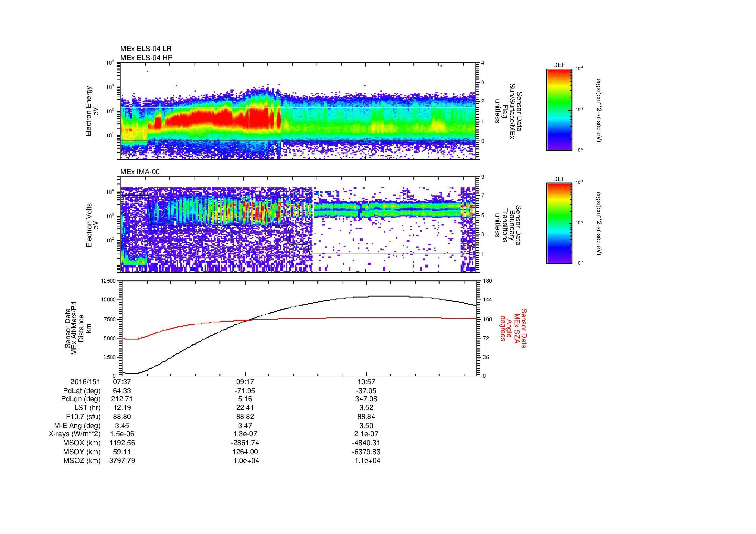Click the X-rays value '1.5e-06'
The width and height of the screenshot is (756, 534).
click(122, 434)
